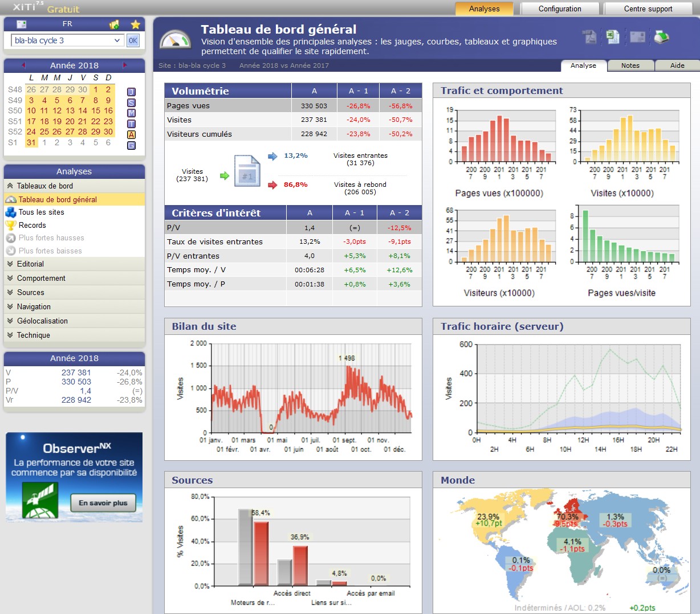
Task: Advance to next year with right arrow
Action: coord(125,66)
